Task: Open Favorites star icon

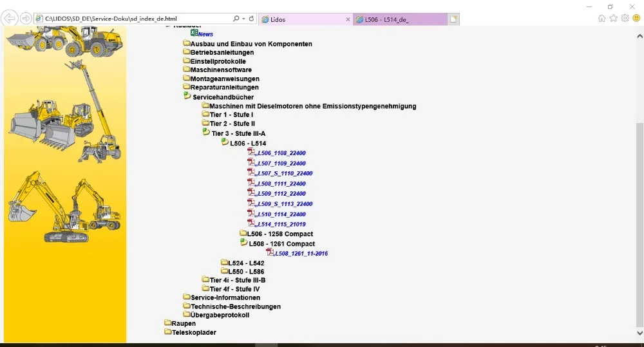Action: click(x=613, y=18)
